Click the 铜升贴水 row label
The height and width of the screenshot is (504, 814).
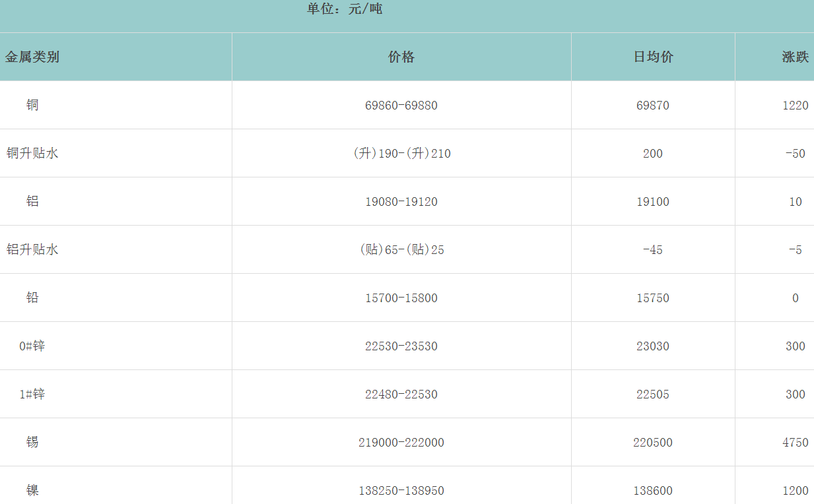(32, 153)
